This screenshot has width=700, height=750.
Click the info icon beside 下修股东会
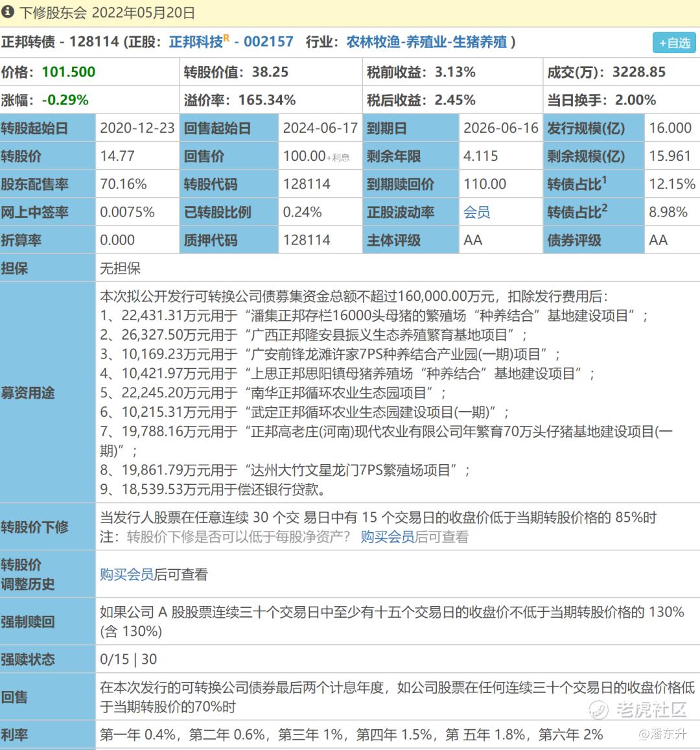point(7,12)
